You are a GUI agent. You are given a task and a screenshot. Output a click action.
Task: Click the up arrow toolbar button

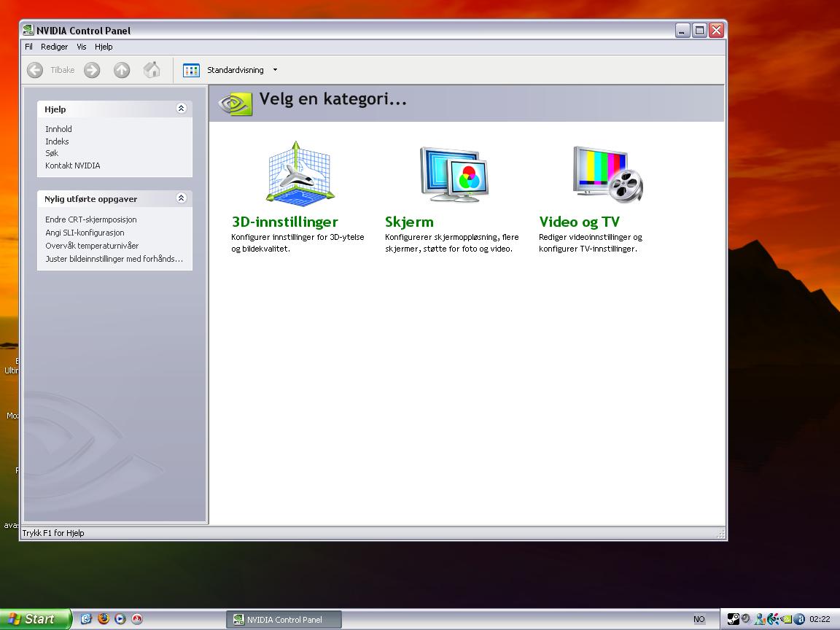[x=122, y=70]
